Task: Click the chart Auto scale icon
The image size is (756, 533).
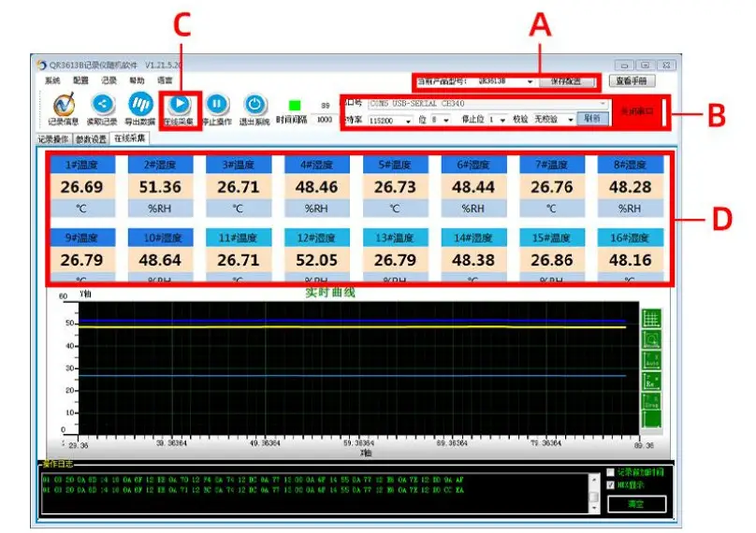Action: pos(651,359)
